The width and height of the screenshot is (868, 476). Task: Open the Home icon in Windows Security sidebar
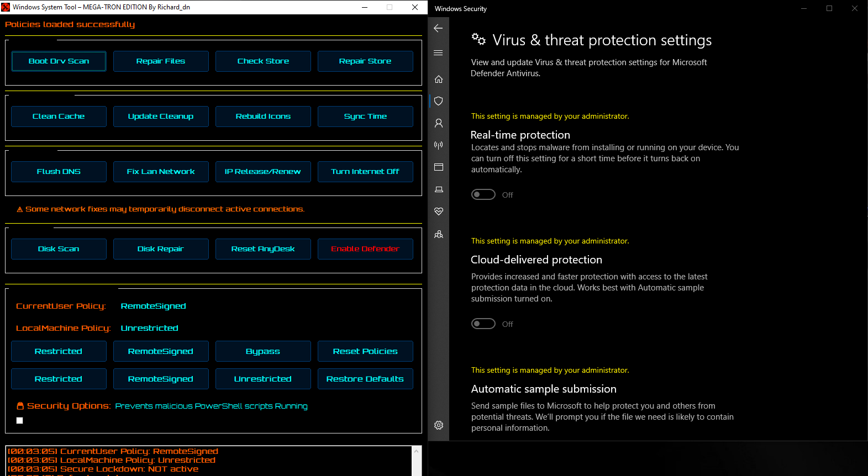pyautogui.click(x=439, y=79)
